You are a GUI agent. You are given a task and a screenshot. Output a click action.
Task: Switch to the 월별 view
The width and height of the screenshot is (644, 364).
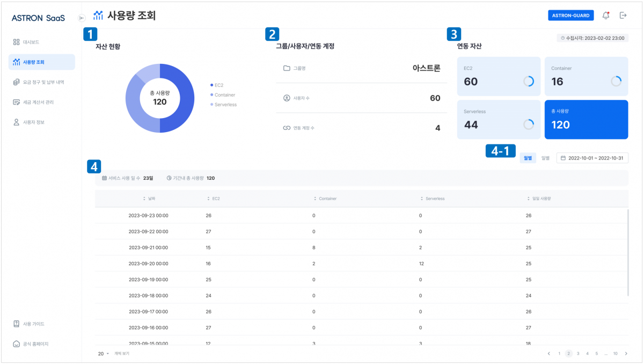(528, 158)
